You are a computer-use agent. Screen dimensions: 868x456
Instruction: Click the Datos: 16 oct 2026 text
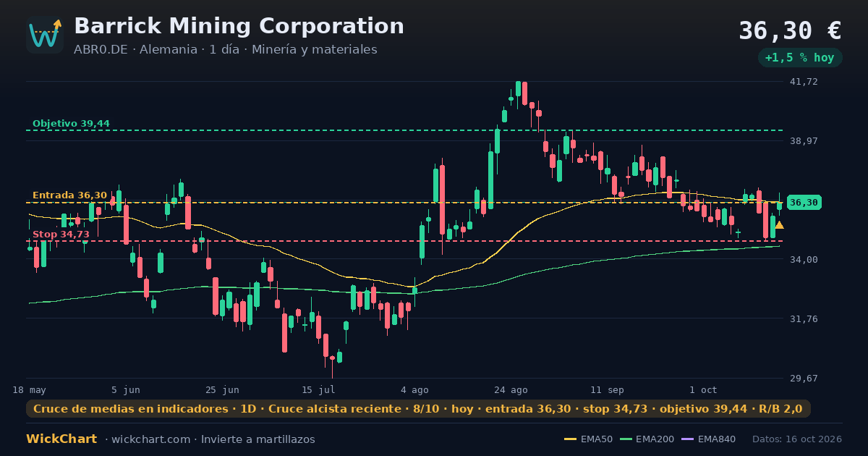pos(797,439)
